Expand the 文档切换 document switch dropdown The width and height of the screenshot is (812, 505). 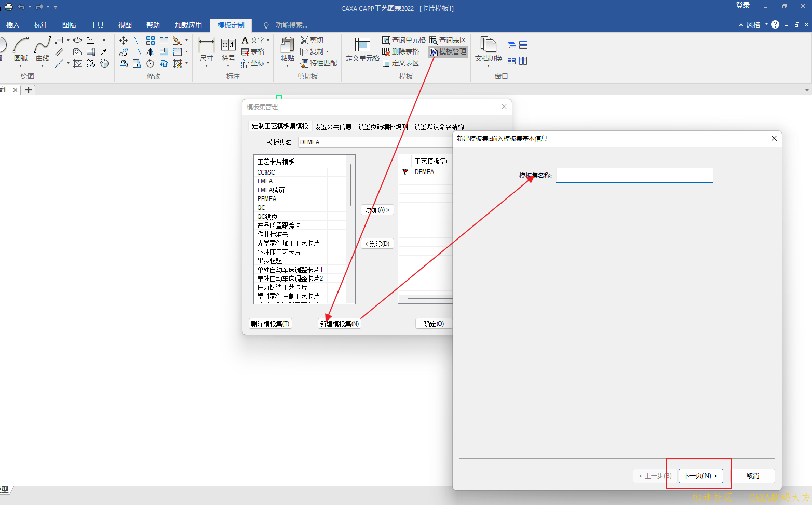[489, 65]
